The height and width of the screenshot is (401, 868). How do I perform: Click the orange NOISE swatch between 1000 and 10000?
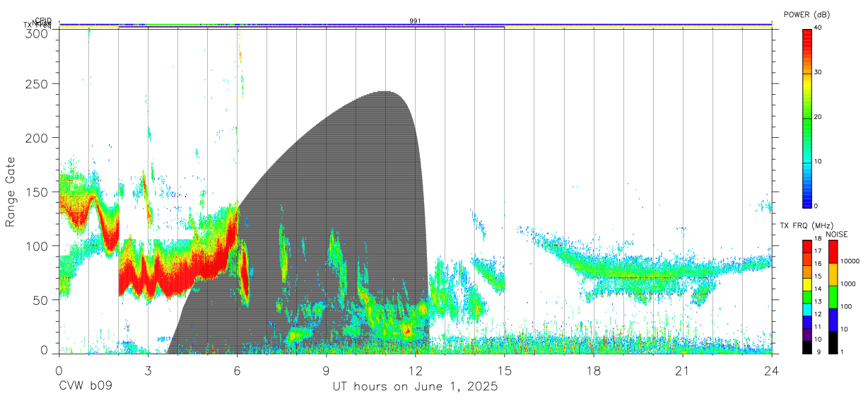[833, 274]
